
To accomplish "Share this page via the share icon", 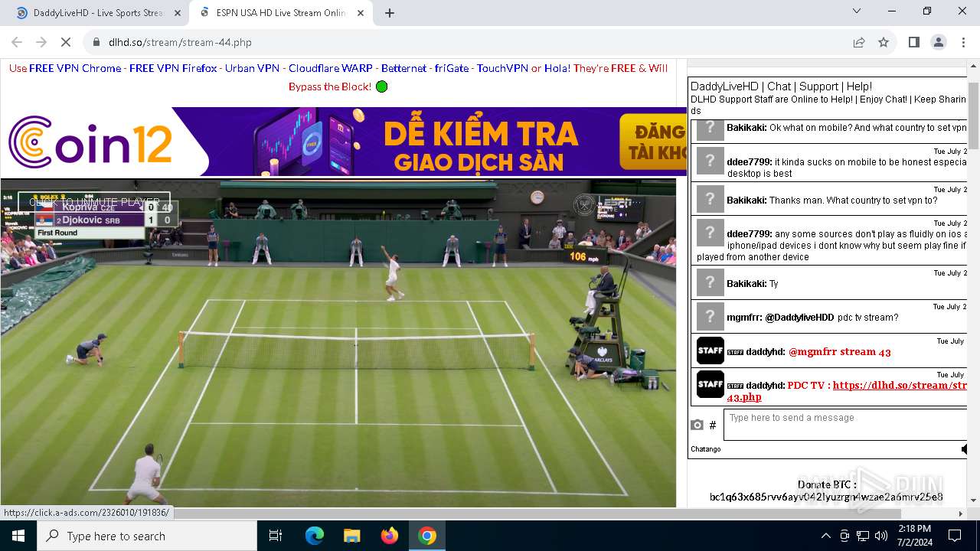I will [859, 42].
